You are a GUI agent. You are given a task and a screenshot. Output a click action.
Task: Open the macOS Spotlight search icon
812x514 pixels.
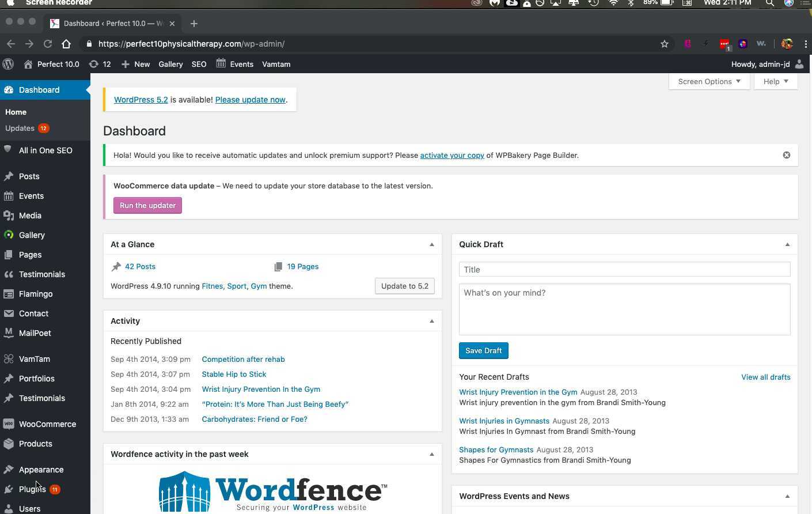[769, 3]
